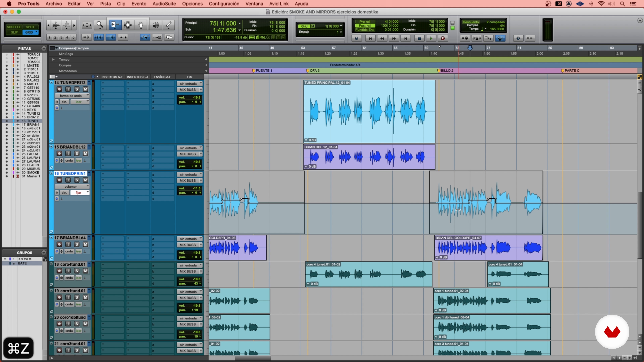This screenshot has width=644, height=362.
Task: Open the Wi-Fi status menu
Action: [601, 4]
